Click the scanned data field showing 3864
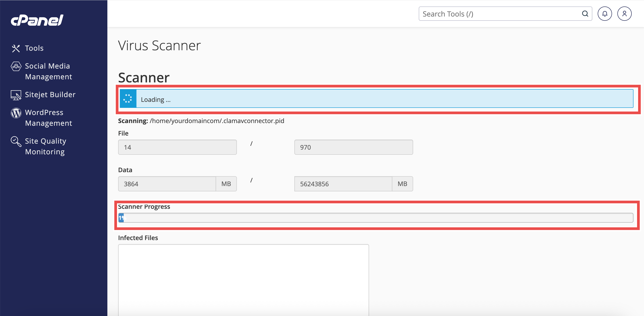This screenshot has width=644, height=316. pyautogui.click(x=167, y=184)
